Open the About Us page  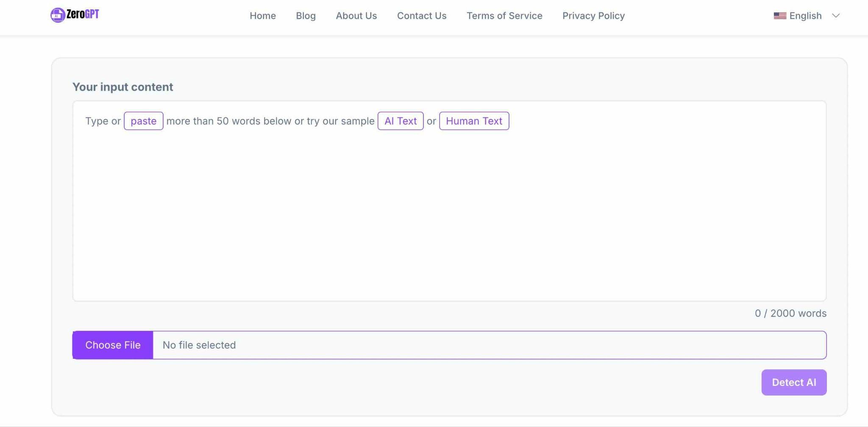(x=356, y=16)
